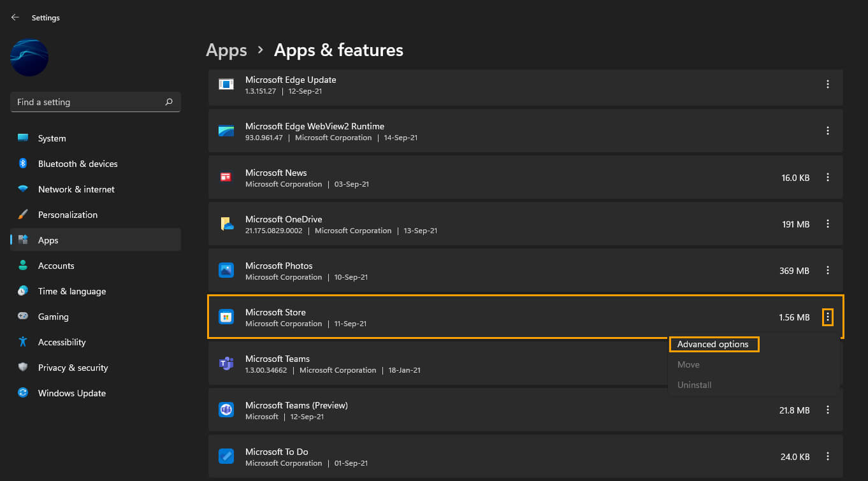The image size is (868, 481).
Task: Select the Microsoft News name text
Action: coord(276,173)
